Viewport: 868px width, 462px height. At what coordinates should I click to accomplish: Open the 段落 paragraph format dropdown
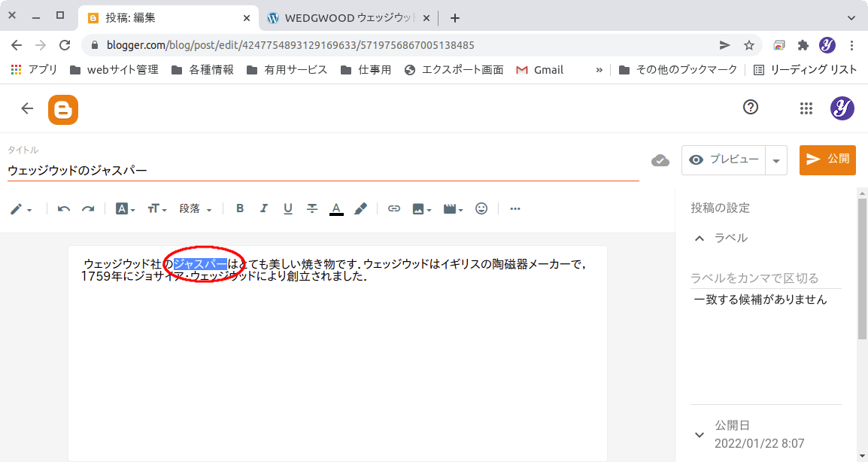tap(196, 209)
